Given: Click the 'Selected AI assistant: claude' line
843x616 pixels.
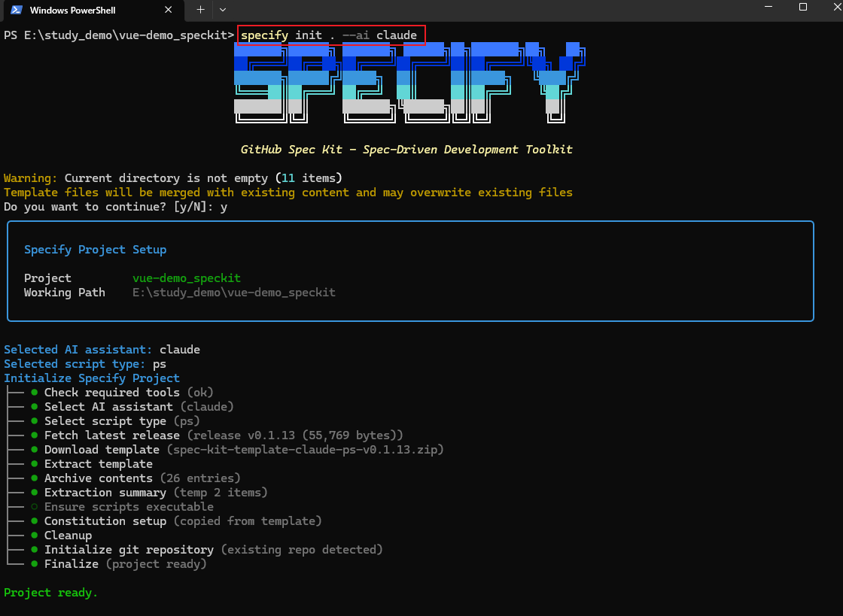Looking at the screenshot, I should (x=102, y=350).
